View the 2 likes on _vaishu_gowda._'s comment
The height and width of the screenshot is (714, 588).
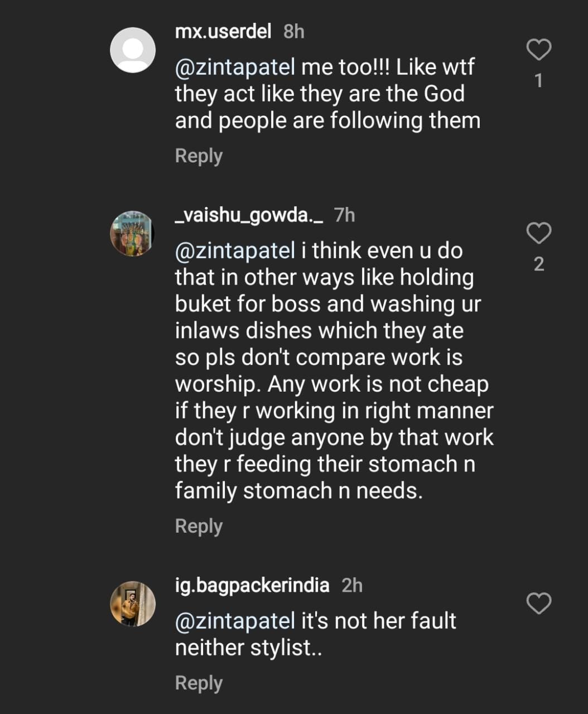click(539, 264)
